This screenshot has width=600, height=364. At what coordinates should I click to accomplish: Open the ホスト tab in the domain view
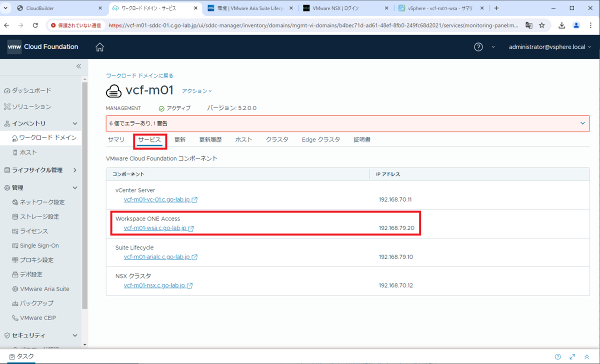[x=243, y=140]
